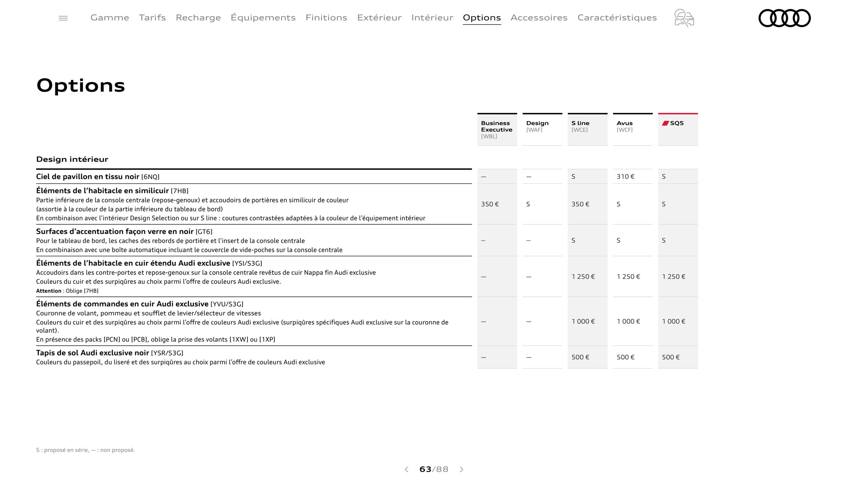The height and width of the screenshot is (488, 868).
Task: Click 500 € in Avus column
Action: click(633, 357)
